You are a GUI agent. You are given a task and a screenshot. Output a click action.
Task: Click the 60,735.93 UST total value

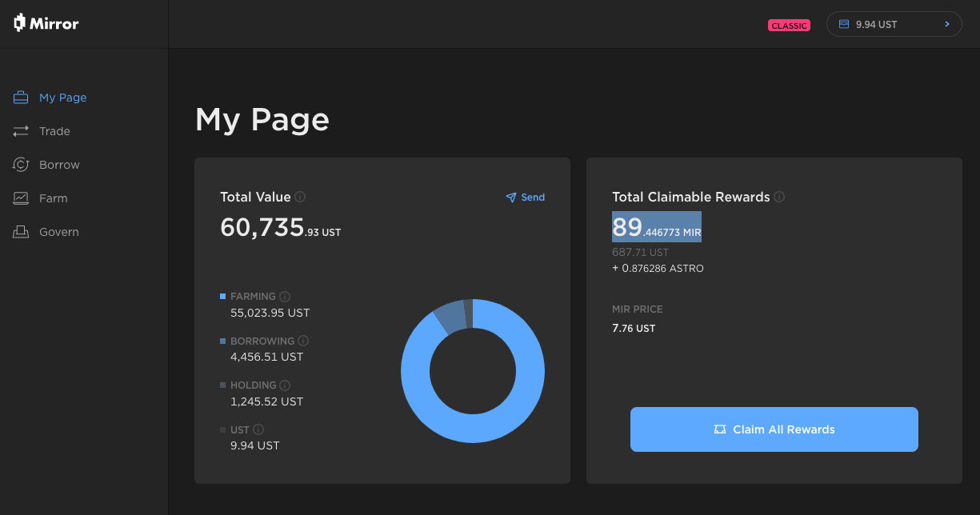[281, 227]
